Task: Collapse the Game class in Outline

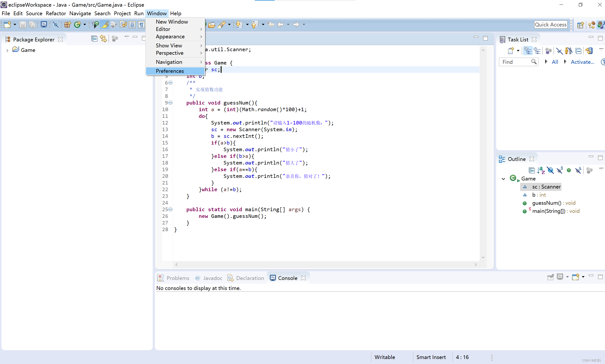Action: [x=503, y=179]
